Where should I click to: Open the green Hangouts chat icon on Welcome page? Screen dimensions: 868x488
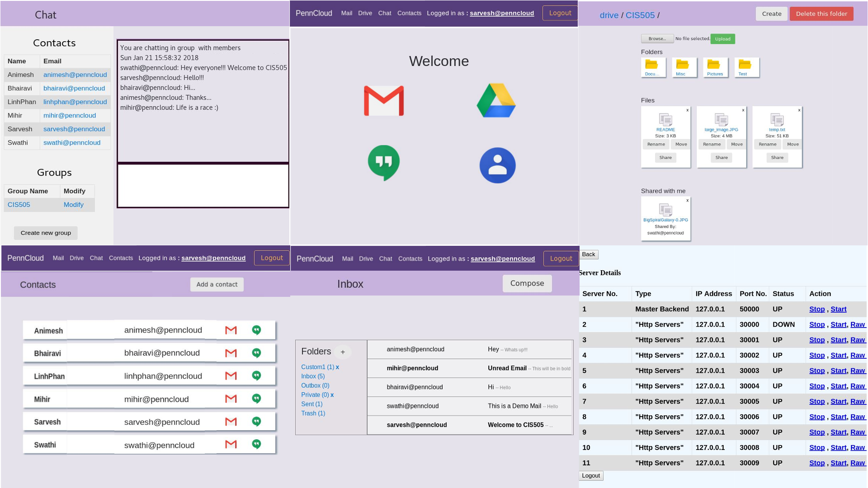[x=384, y=163]
